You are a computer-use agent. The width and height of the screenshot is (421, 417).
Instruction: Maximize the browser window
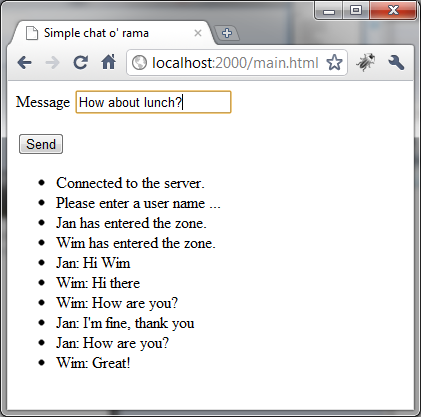click(x=355, y=10)
